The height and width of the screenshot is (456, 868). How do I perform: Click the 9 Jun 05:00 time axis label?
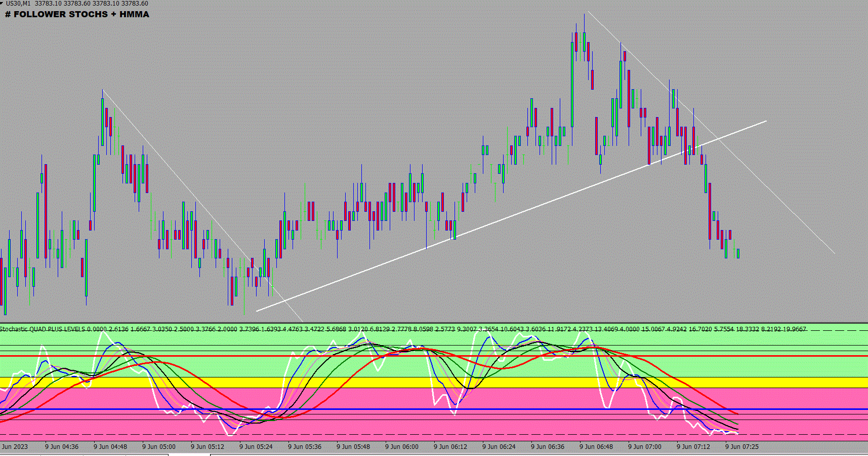159,447
